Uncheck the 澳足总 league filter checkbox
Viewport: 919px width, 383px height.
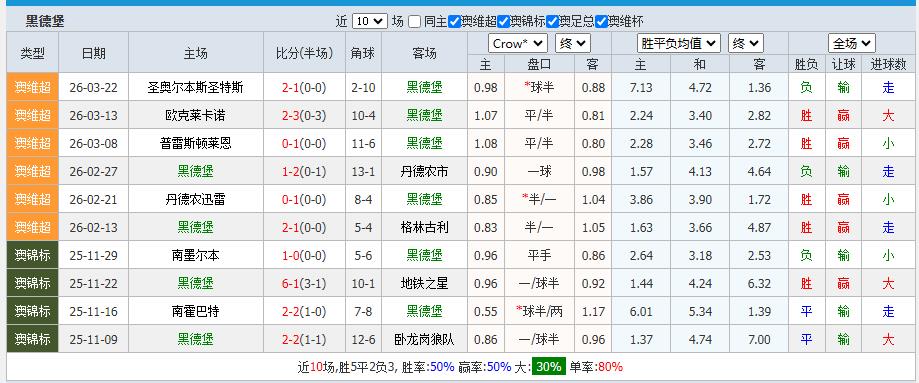pyautogui.click(x=552, y=22)
